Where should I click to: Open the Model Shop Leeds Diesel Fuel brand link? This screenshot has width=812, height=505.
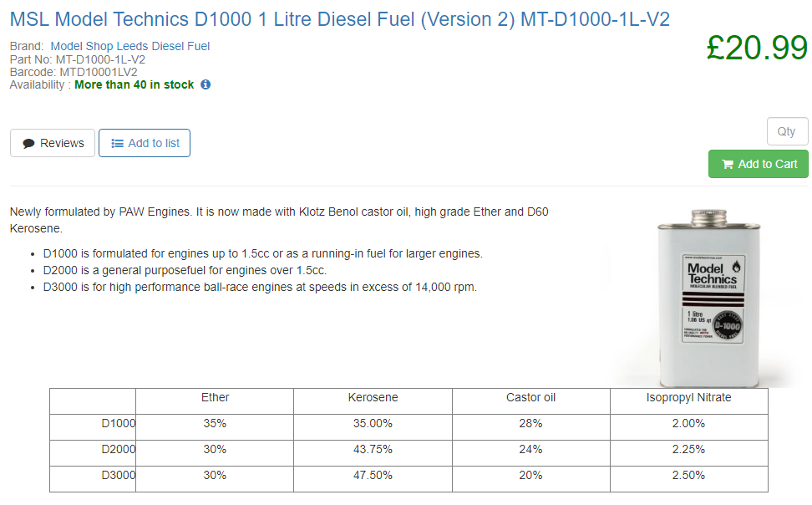129,46
